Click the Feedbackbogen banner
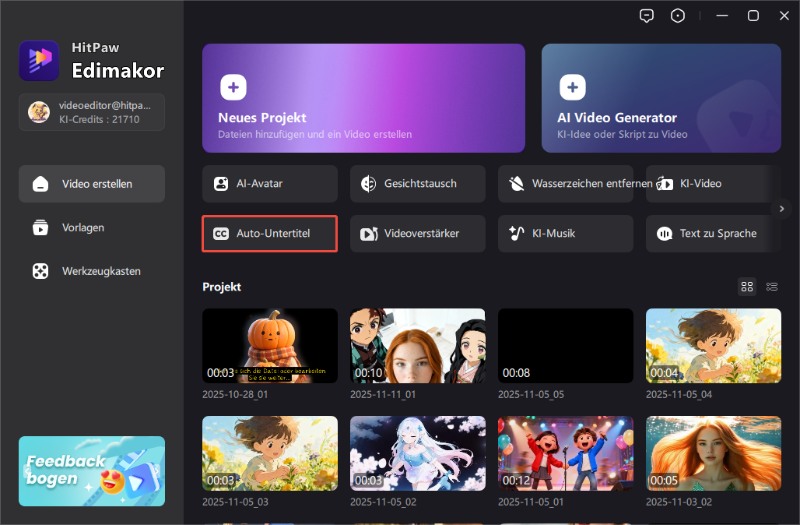 [92, 471]
